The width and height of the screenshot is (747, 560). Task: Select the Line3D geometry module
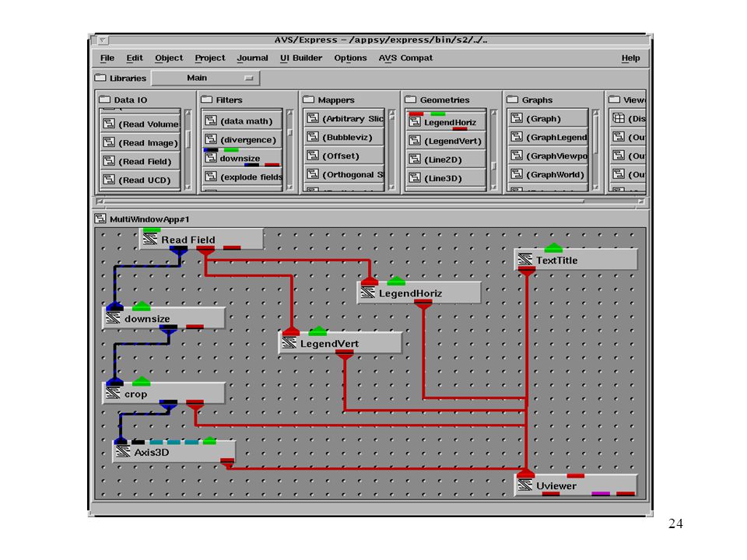446,178
